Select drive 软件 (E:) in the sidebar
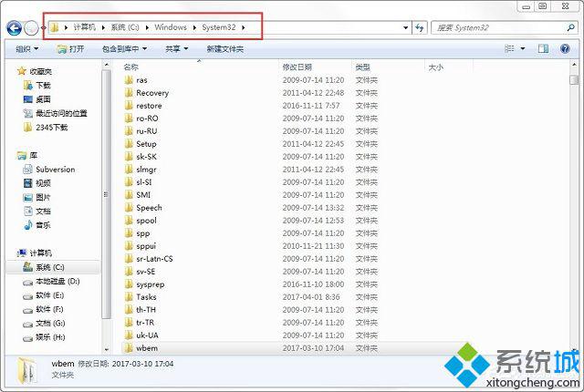 click(43, 295)
